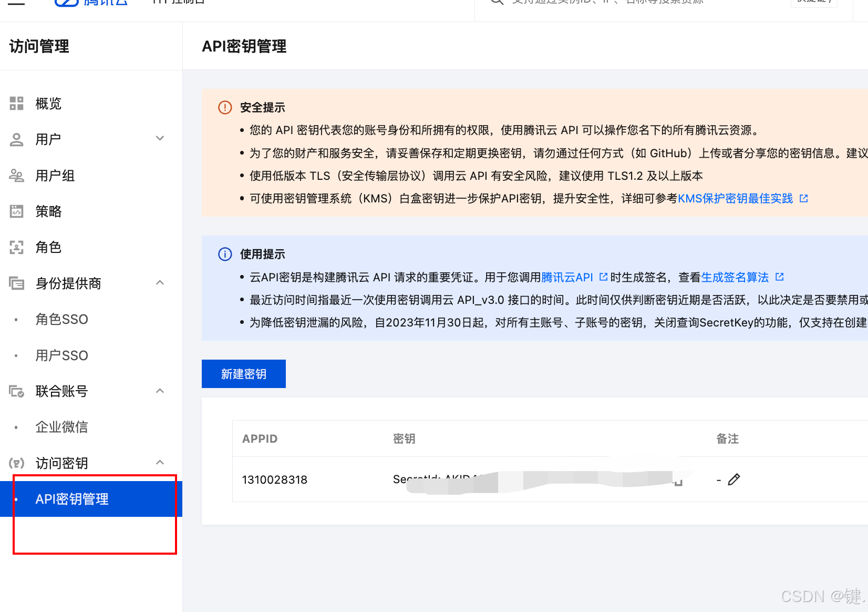Click the search magnifier icon

(x=496, y=2)
